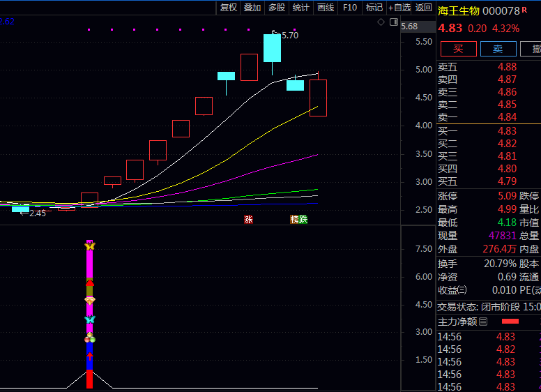Click the red 涨 marker on chart

[248, 219]
